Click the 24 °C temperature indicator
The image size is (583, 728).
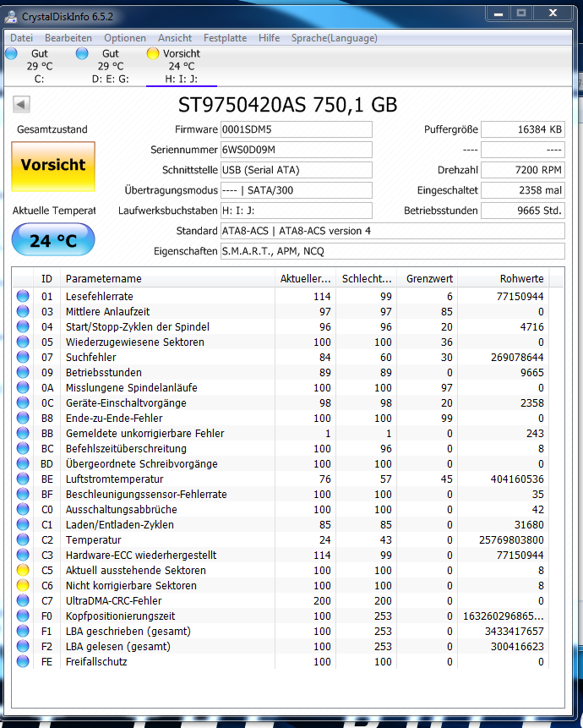(x=53, y=240)
